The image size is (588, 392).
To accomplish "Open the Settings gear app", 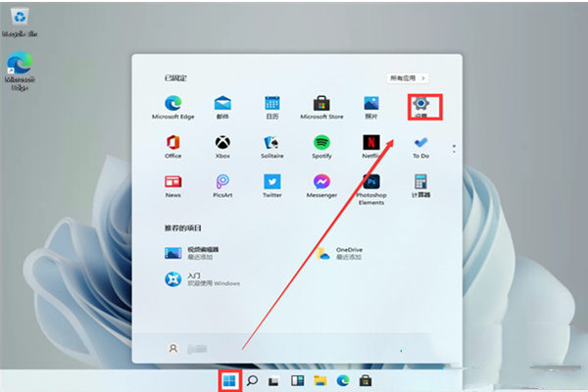I will tap(421, 107).
